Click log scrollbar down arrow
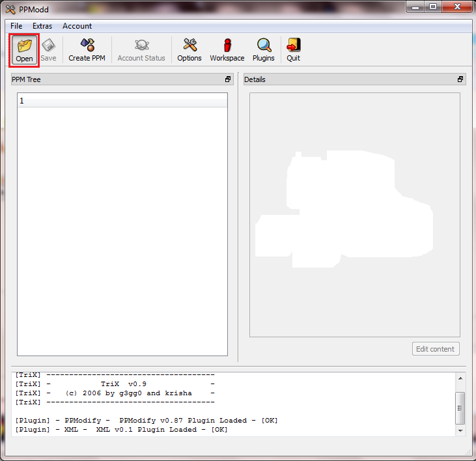 (x=460, y=430)
